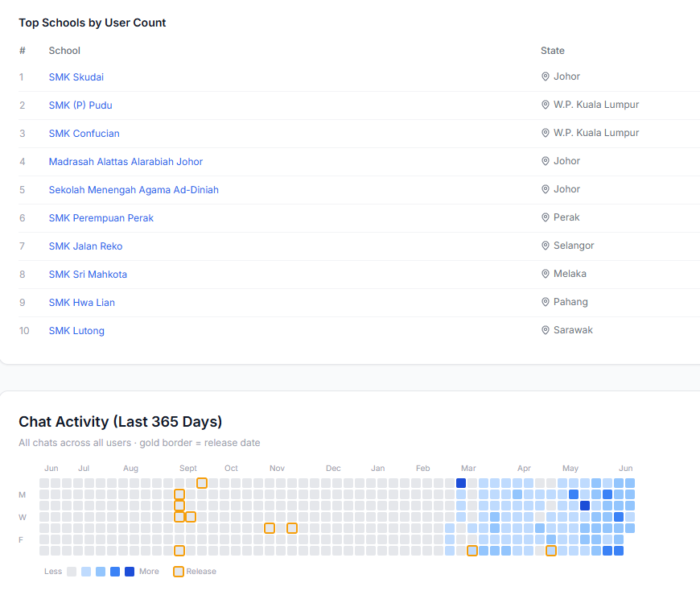Screen dimensions: 700x595
Task: Open the SMK (P) Pudu school link
Action: [80, 105]
